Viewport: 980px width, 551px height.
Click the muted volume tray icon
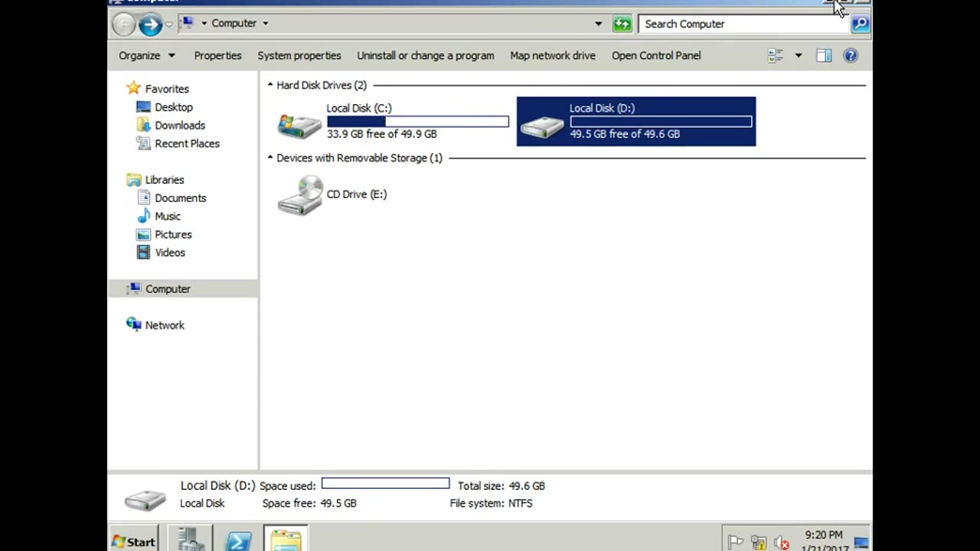782,543
